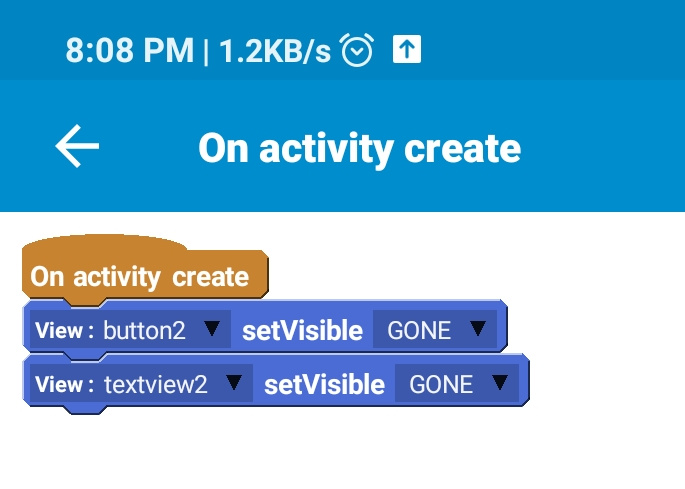Viewport: 685px width, 489px height.
Task: Click the arrow next to GONE in textview2 block
Action: point(500,383)
